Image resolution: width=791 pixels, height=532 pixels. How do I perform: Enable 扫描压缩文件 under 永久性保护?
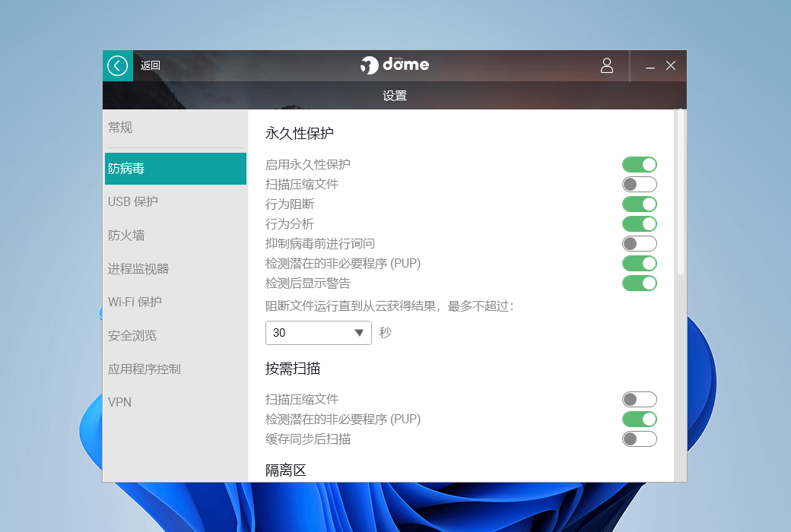(639, 185)
